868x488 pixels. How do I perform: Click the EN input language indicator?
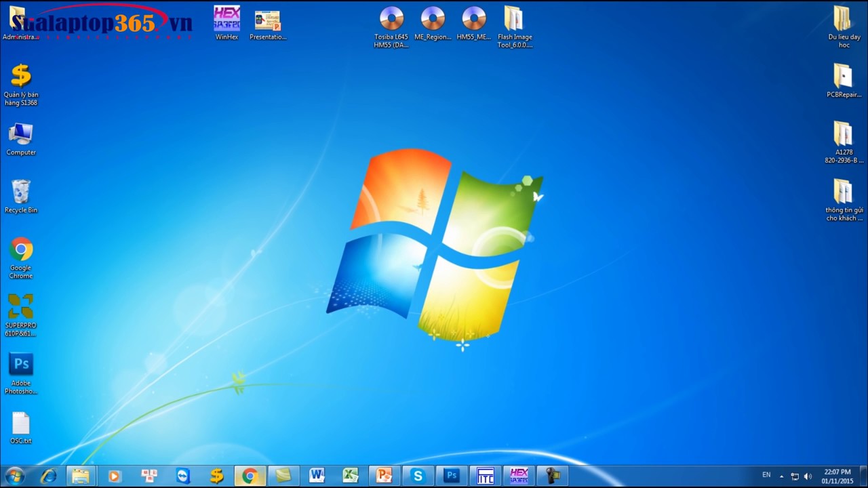pyautogui.click(x=766, y=475)
